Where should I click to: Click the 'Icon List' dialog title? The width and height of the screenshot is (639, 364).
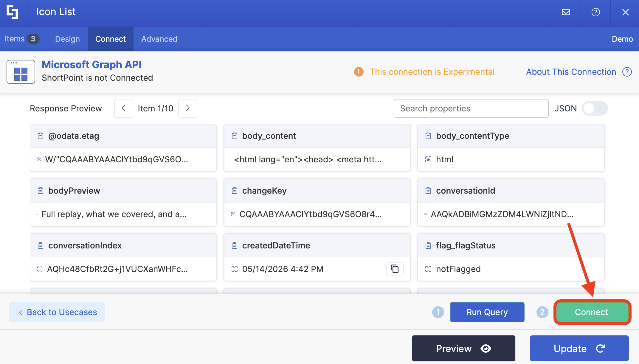click(56, 12)
